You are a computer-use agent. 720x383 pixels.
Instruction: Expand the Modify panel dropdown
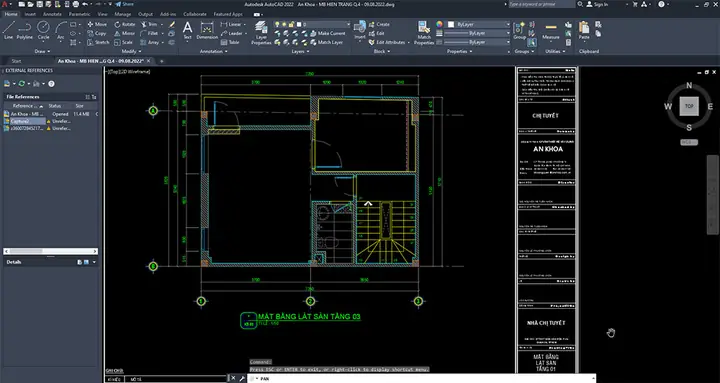(131, 51)
